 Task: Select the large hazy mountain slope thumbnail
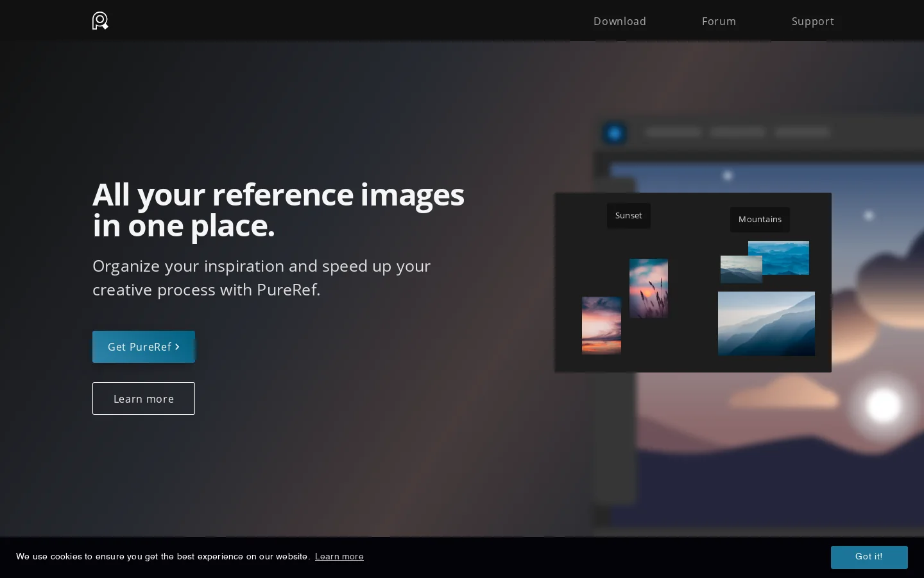(766, 324)
